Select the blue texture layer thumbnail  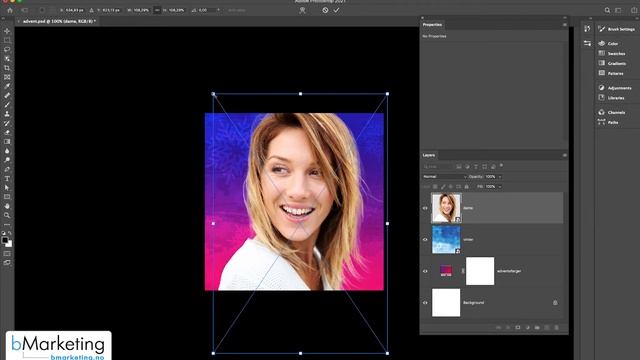coord(446,240)
